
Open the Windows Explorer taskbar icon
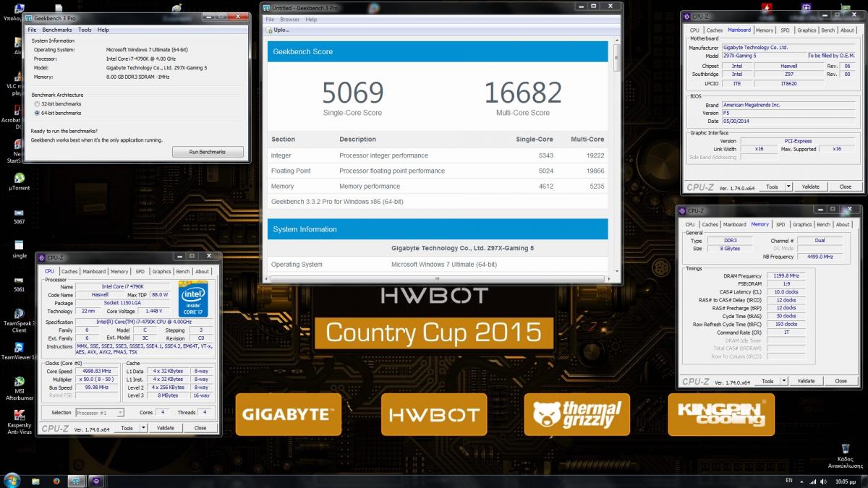click(x=36, y=481)
